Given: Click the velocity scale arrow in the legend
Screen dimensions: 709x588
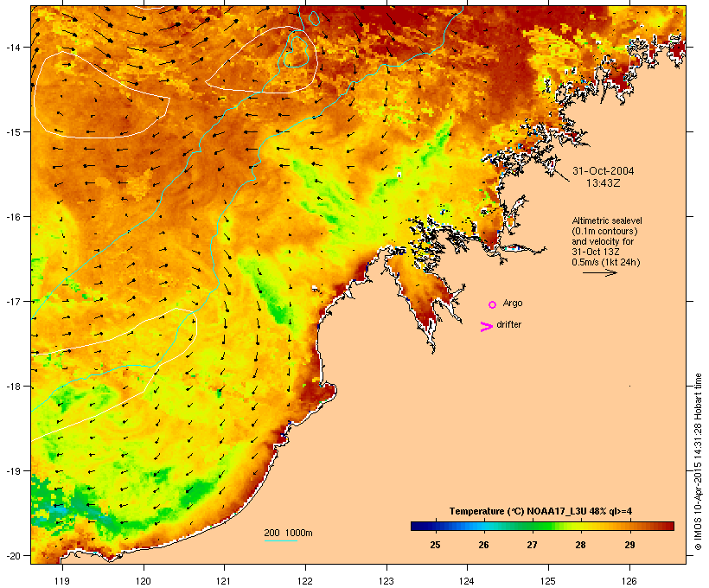Looking at the screenshot, I should tap(599, 272).
